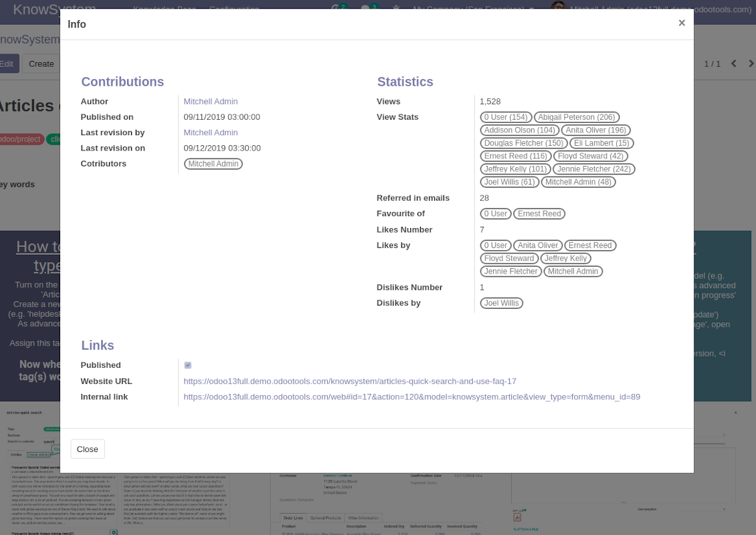Click Ernest Reed tag in Favourite of
This screenshot has width=756, height=535.
[x=539, y=214]
